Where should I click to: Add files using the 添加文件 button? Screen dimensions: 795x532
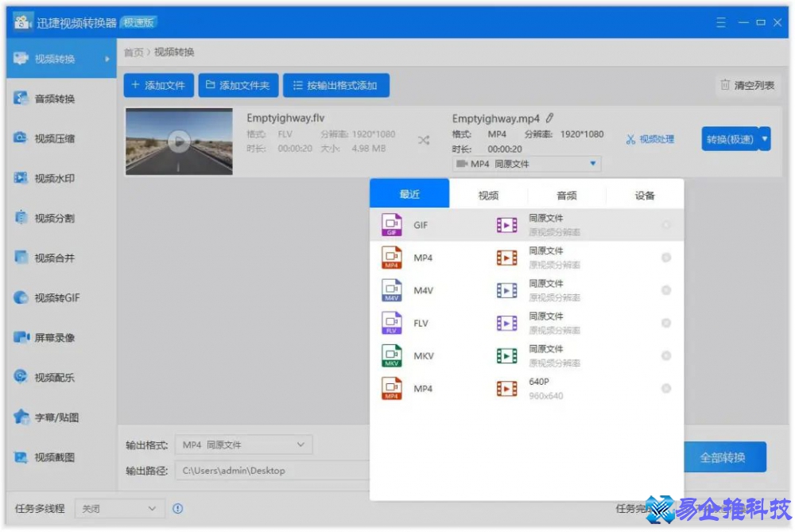159,85
